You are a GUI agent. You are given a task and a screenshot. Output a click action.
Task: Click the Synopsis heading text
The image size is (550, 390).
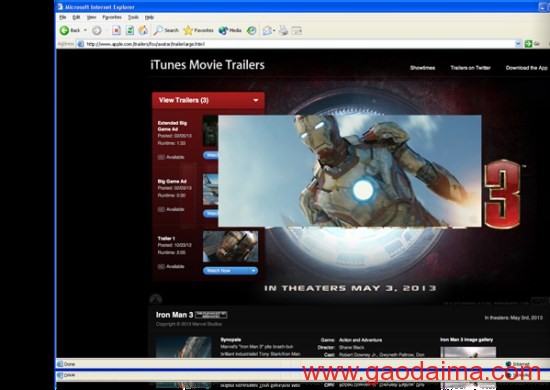pos(230,339)
